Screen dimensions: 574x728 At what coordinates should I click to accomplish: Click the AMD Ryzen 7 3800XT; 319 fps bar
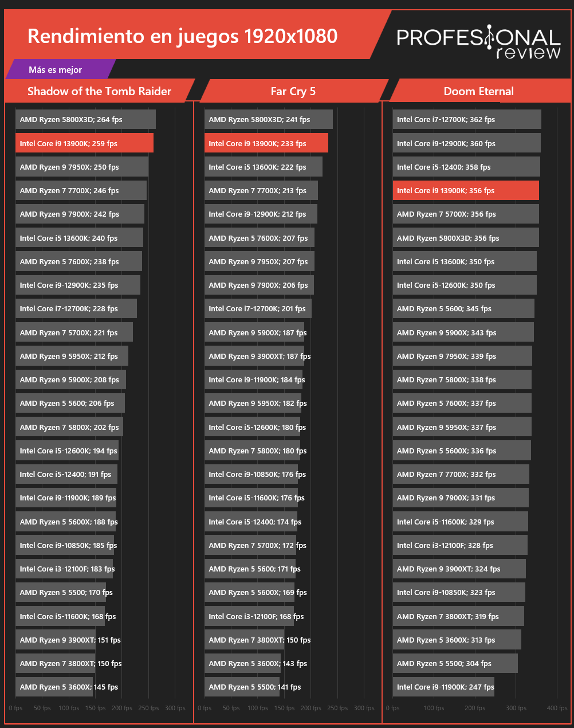[x=458, y=616]
